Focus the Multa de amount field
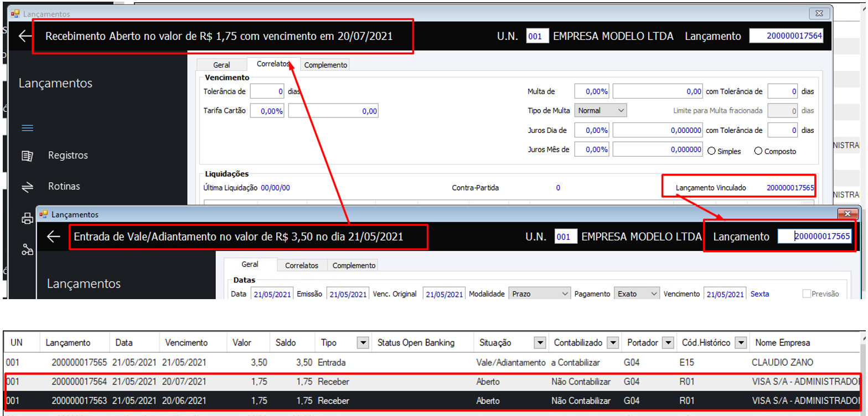Viewport: 868px width, 416px height. [x=658, y=91]
